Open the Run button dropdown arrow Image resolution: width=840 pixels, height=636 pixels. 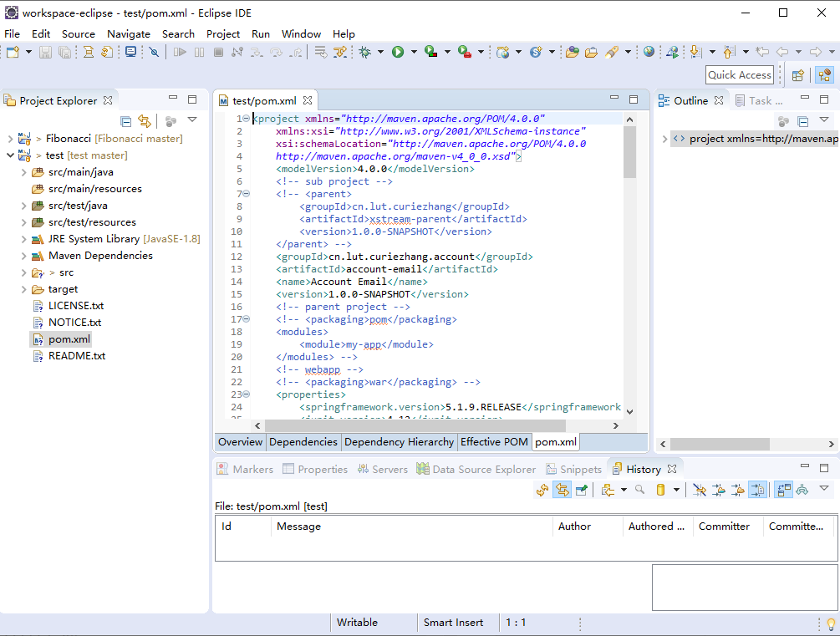click(x=414, y=52)
